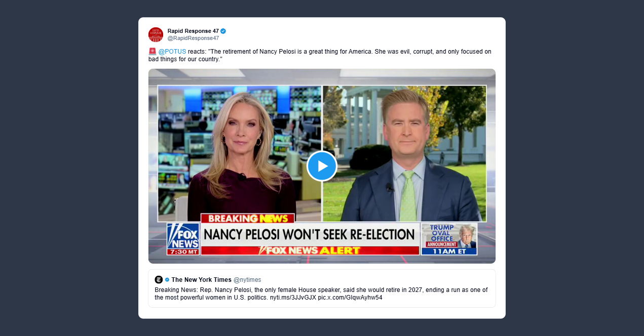Click the verified badge beside The New York Times

coord(167,279)
